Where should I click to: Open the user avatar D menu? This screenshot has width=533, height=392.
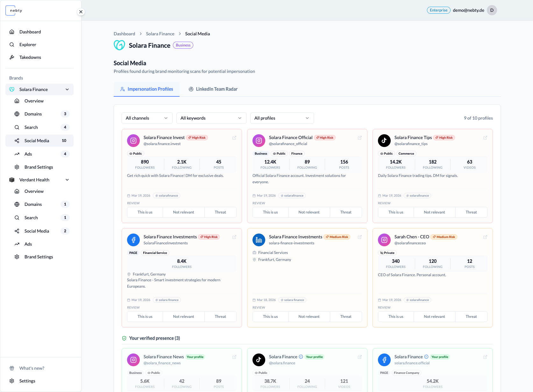(x=492, y=10)
